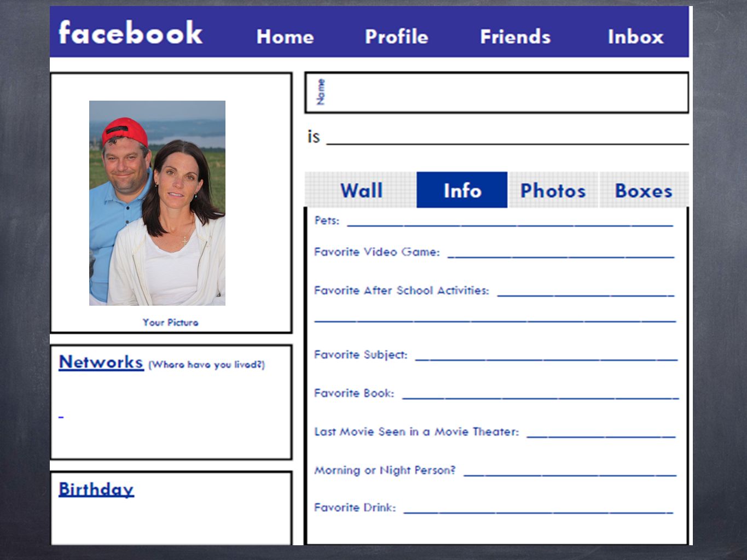Click the 'is' status line
Viewport: 747px width, 560px height.
(x=507, y=143)
